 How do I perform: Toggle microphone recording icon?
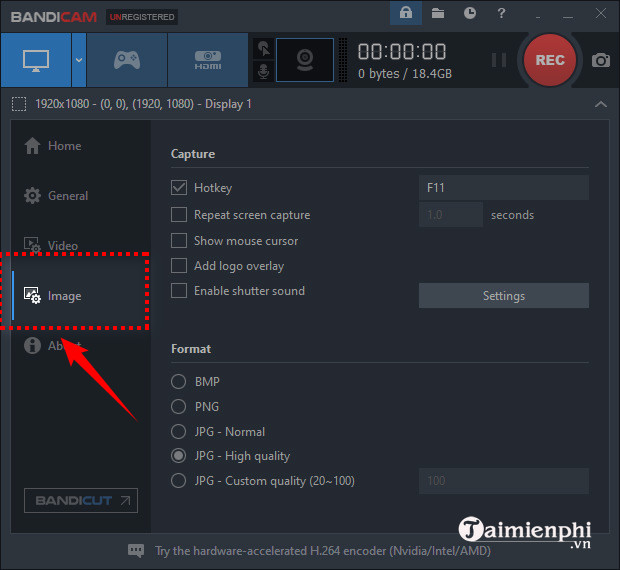point(263,72)
